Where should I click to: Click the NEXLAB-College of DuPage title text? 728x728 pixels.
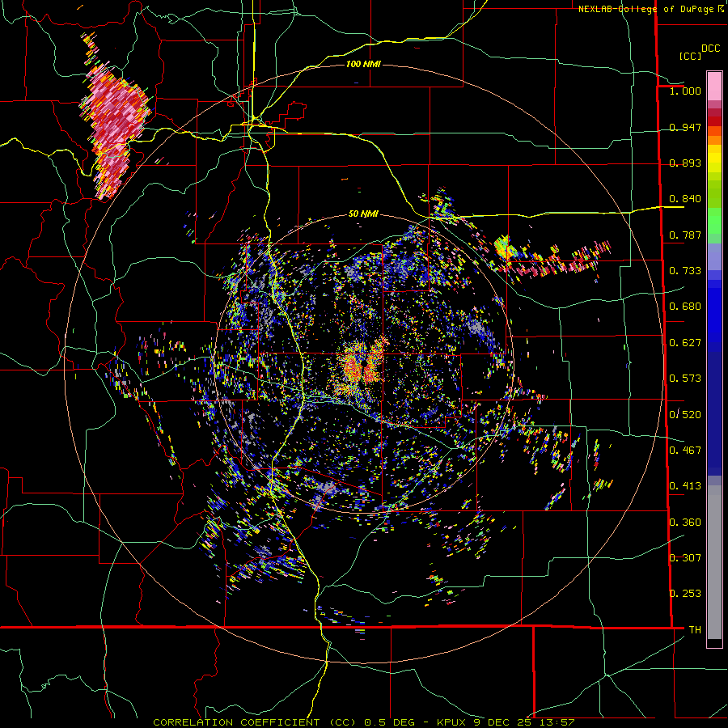645,9
